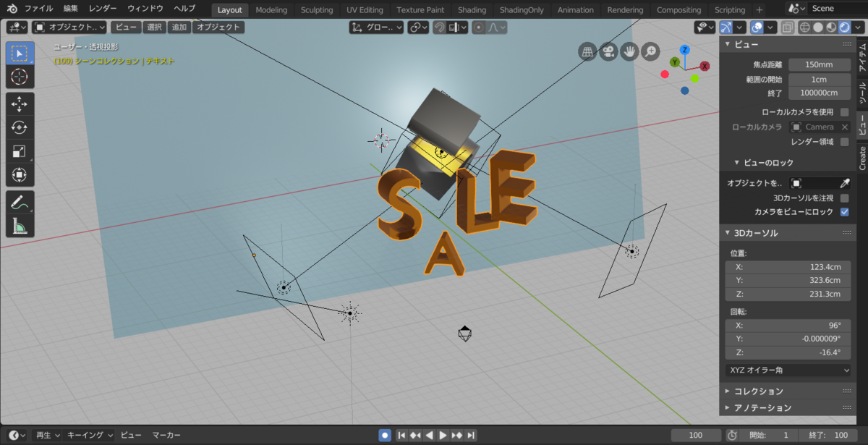Activate the Move tool
The height and width of the screenshot is (445, 868).
20,104
